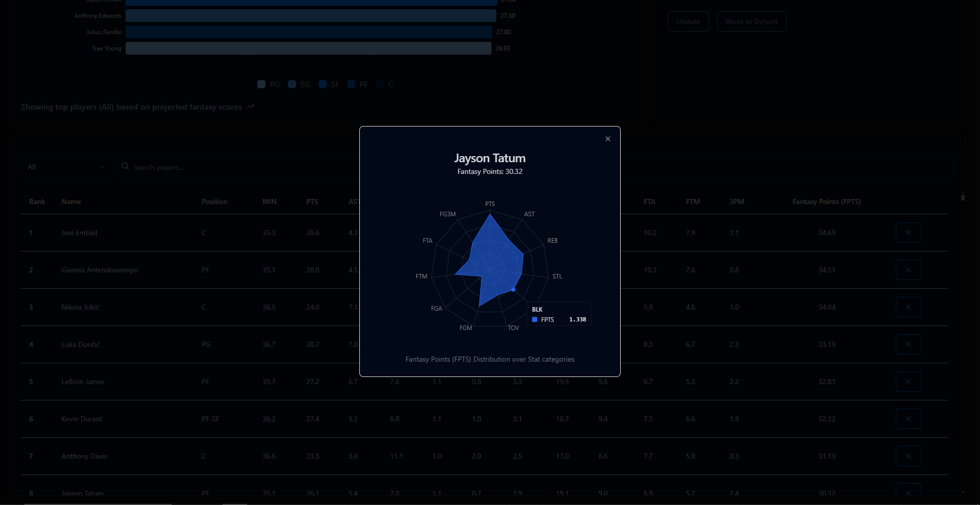The image size is (980, 505).
Task: Click the PTS axis label on radar
Action: 489,204
